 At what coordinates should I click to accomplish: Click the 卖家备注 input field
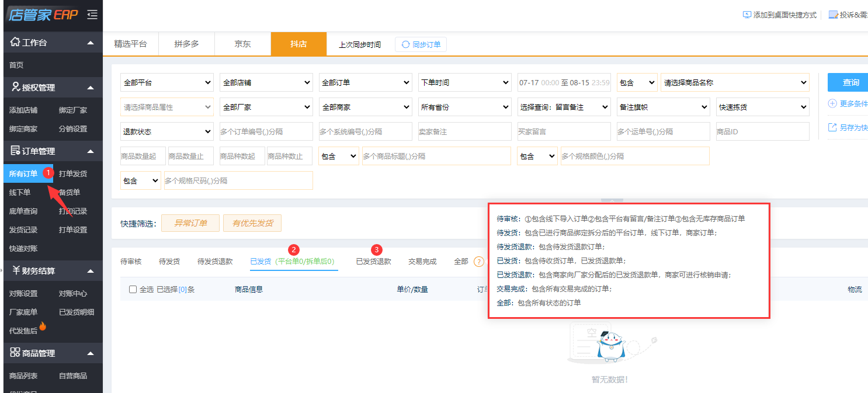coord(465,132)
